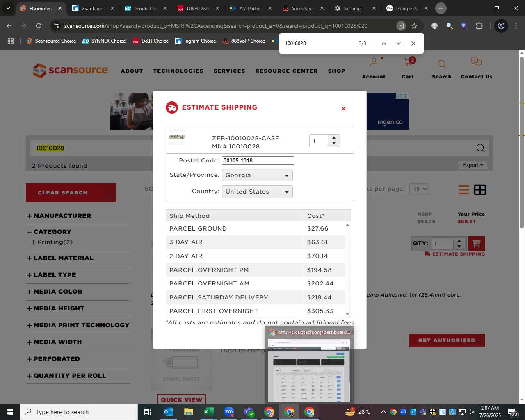Image resolution: width=525 pixels, height=420 pixels.
Task: Click the Cost column header
Action: point(324,216)
